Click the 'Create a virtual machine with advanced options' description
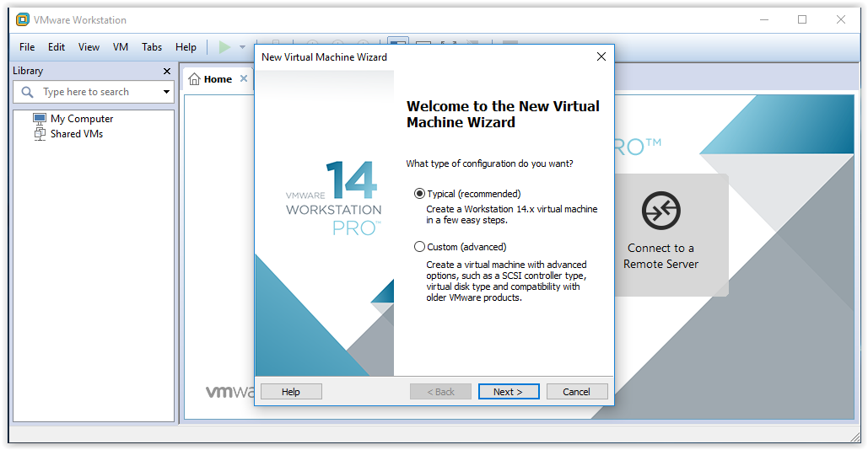The width and height of the screenshot is (868, 450). 506,281
